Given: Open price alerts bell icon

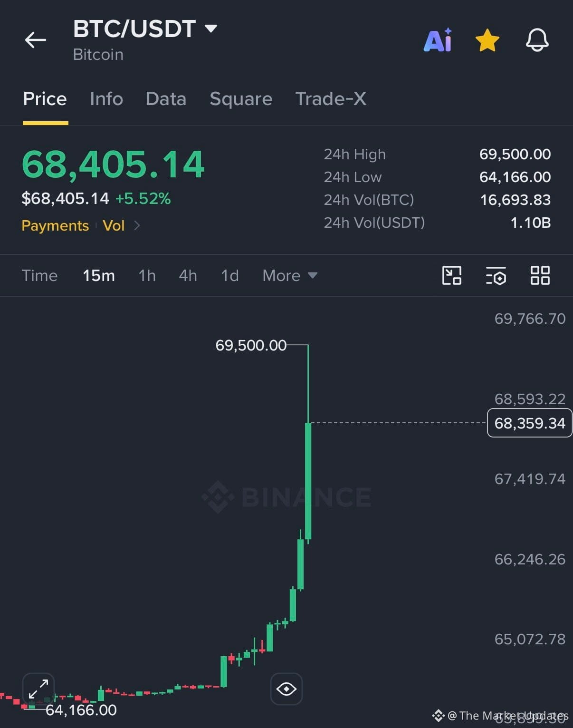Looking at the screenshot, I should pos(537,40).
